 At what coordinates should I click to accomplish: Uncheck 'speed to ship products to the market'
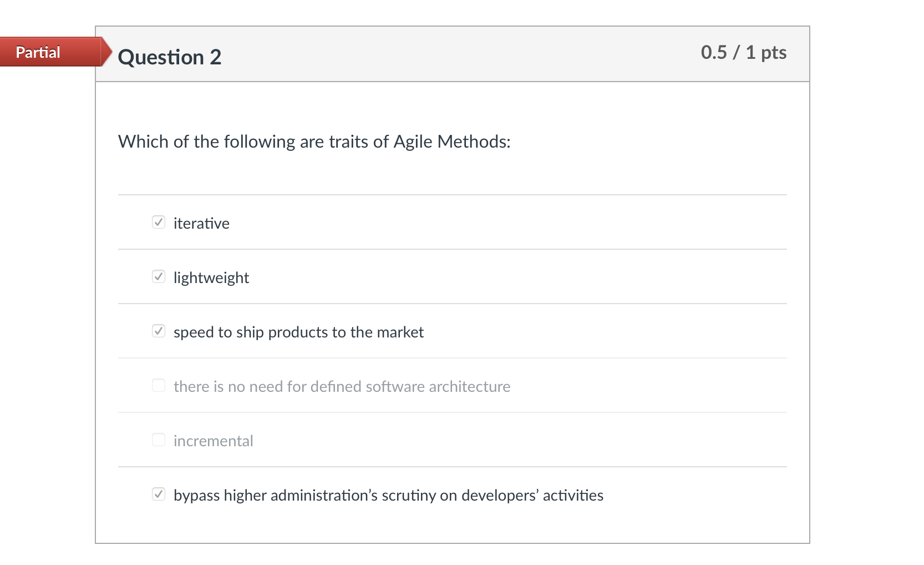159,331
